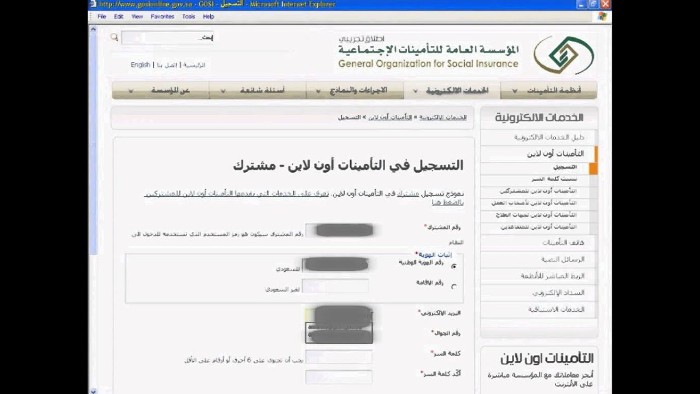Click the بالضغط هنا link
Image resolution: width=700 pixels, height=394 pixels.
[447, 202]
